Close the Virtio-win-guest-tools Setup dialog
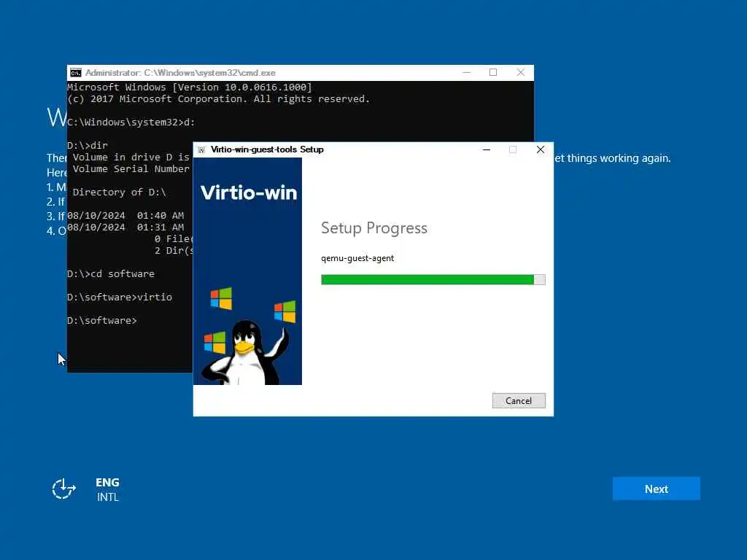Viewport: 747px width, 560px height. pyautogui.click(x=541, y=149)
